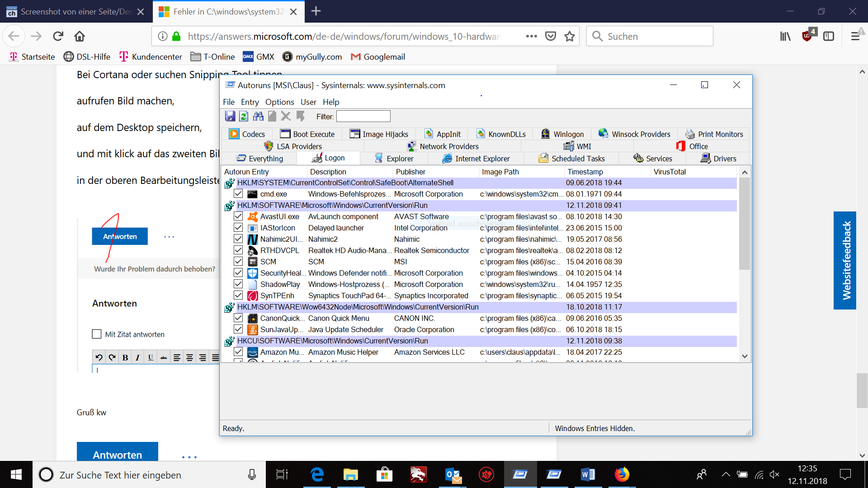This screenshot has height=488, width=868.
Task: Open the Autoruns Options menu
Action: tap(278, 102)
